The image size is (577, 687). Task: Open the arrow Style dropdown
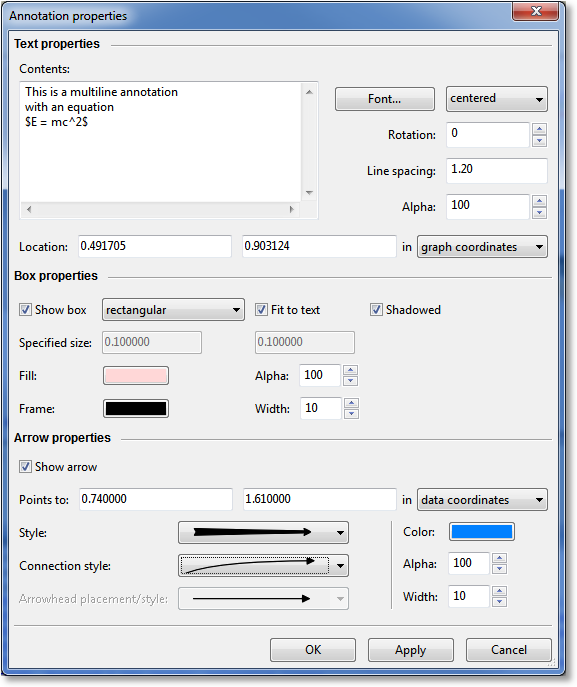[x=263, y=532]
